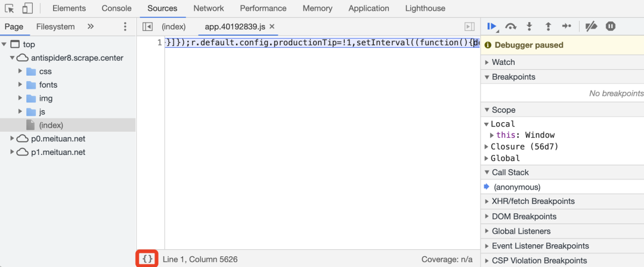Click the pretty print braces icon
Viewport: 644px width, 267px height.
[147, 259]
